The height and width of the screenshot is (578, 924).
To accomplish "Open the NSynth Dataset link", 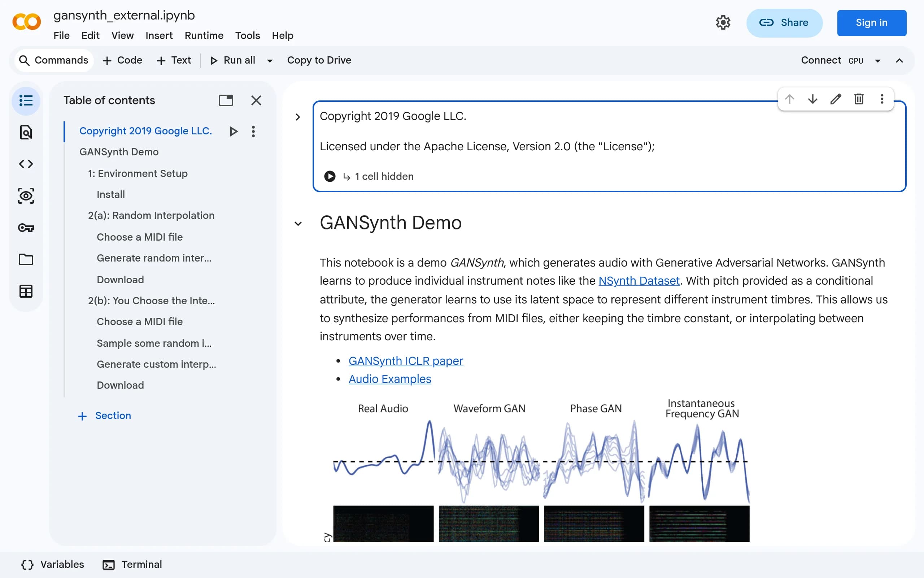I will coord(639,281).
